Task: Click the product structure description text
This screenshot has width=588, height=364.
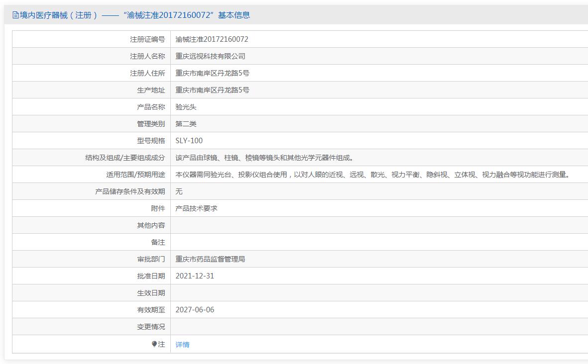Action: tap(264, 158)
